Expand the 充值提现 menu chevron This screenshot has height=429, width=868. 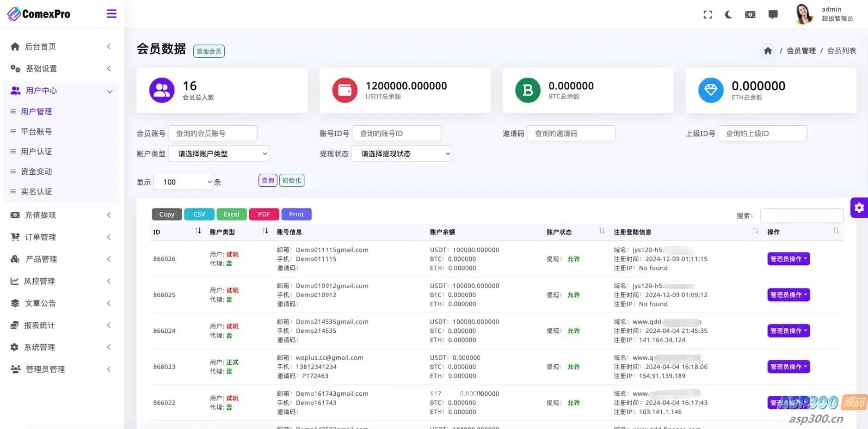click(109, 215)
